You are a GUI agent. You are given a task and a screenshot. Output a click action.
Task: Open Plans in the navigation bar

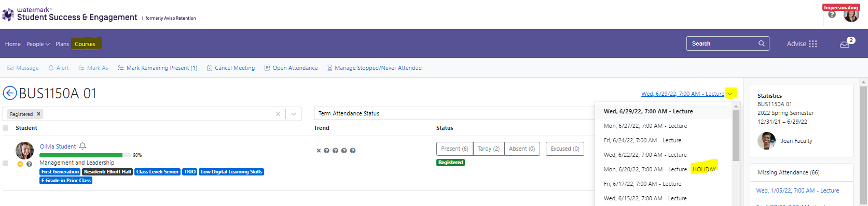[62, 44]
